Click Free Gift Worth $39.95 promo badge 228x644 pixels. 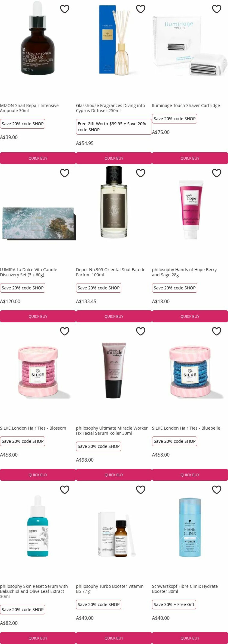(x=114, y=127)
